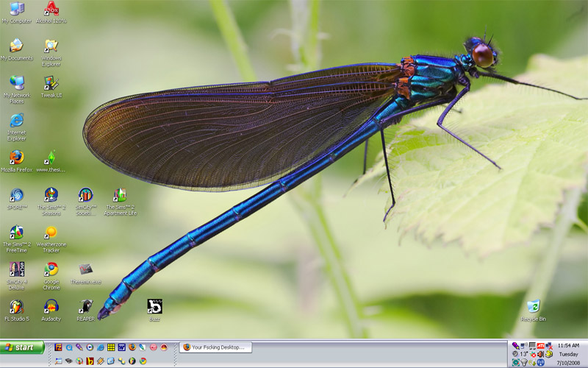Image resolution: width=588 pixels, height=368 pixels.
Task: Launch Google Chrome from the desktop
Action: tap(51, 269)
